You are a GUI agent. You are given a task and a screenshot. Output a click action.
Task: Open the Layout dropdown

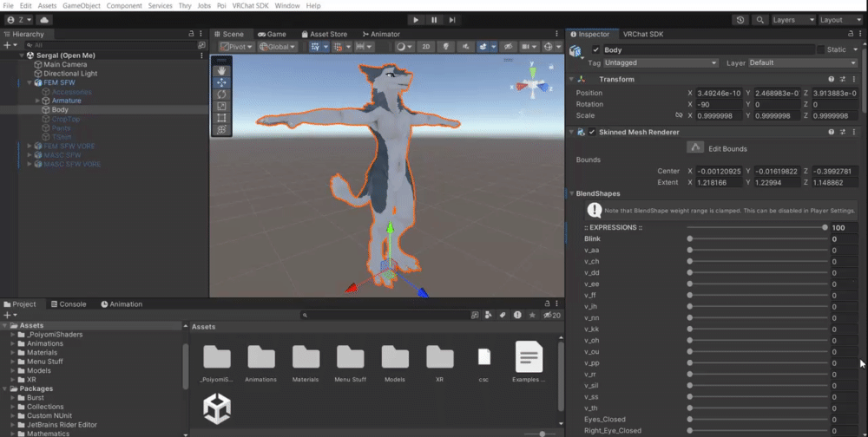point(839,20)
